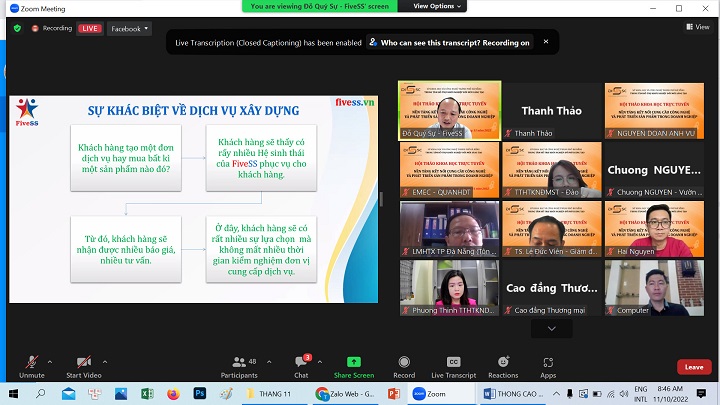Open the Facebook live dropdown
The height and width of the screenshot is (405, 720).
[129, 28]
